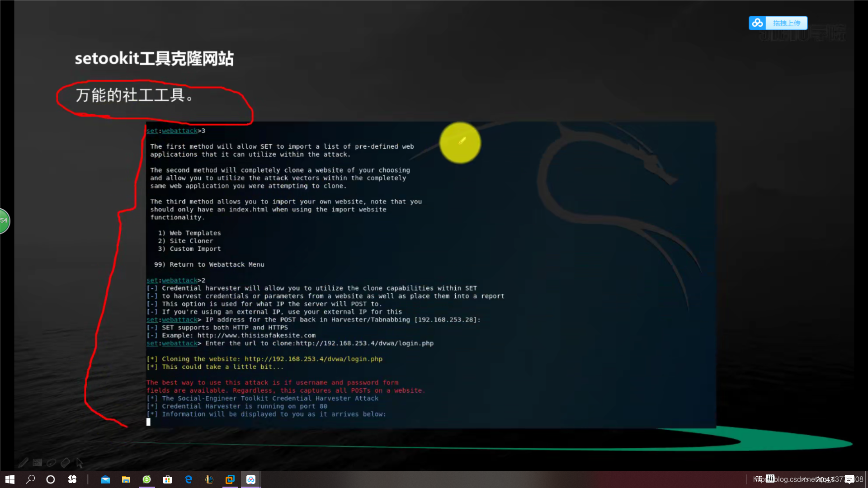Switch to Baidu Netdisk taskbar icon
The image size is (868, 488).
coord(251,479)
